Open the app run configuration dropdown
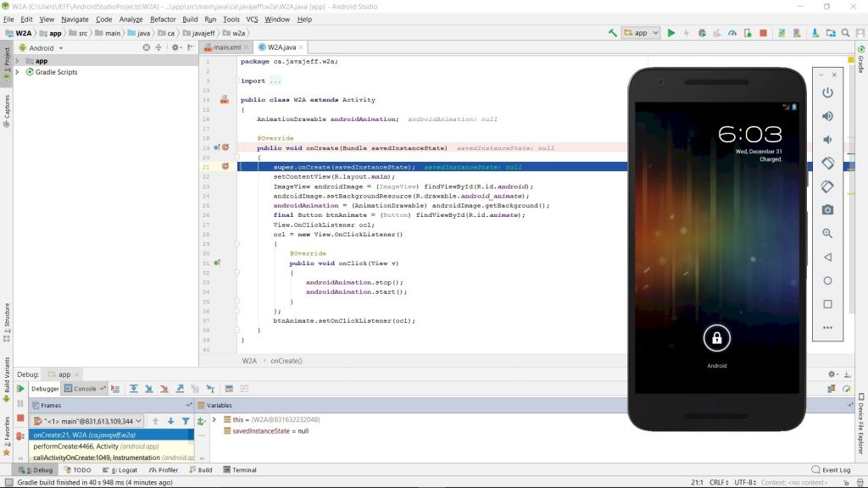Viewport: 868px width, 488px height. 641,33
